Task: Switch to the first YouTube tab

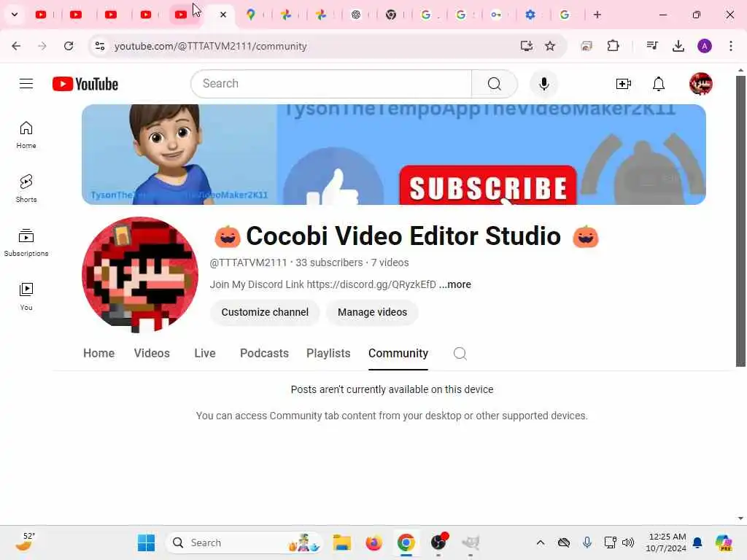Action: (41, 15)
